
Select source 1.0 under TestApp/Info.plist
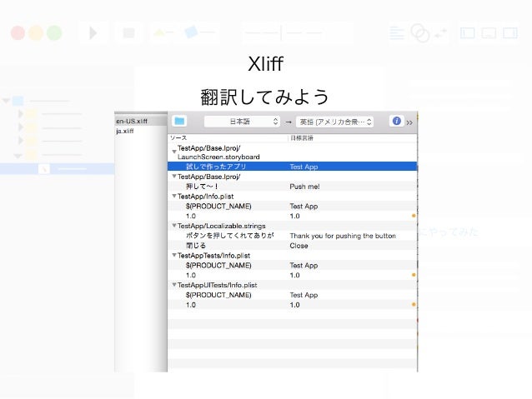click(x=191, y=216)
